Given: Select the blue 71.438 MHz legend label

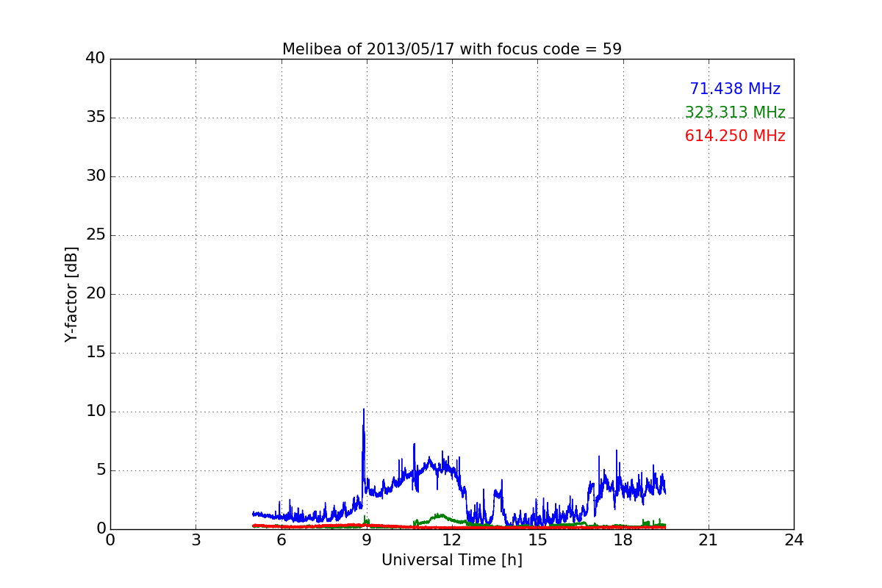Looking at the screenshot, I should 735,89.
